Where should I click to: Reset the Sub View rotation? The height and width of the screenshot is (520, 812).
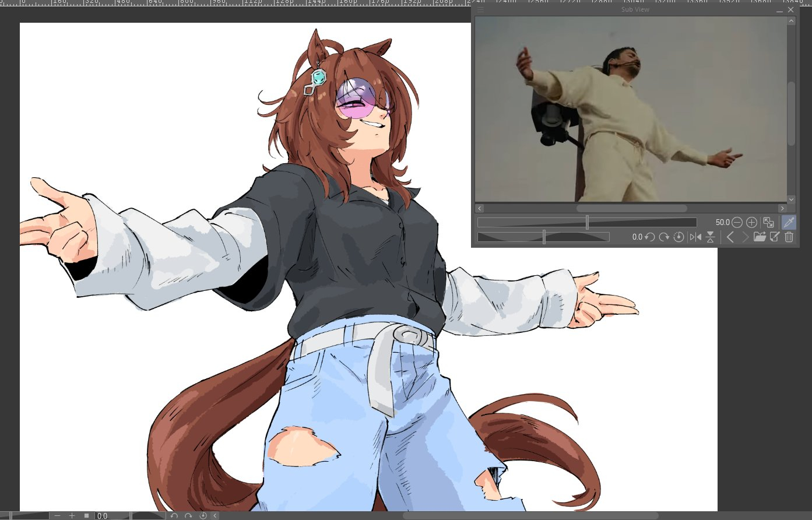pyautogui.click(x=679, y=237)
